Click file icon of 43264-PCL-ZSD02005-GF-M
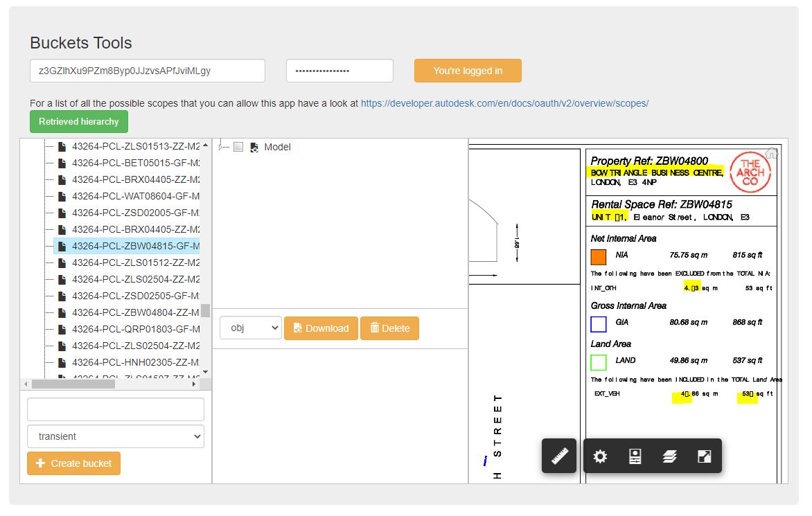Viewport: 812px width, 516px height. (62, 213)
